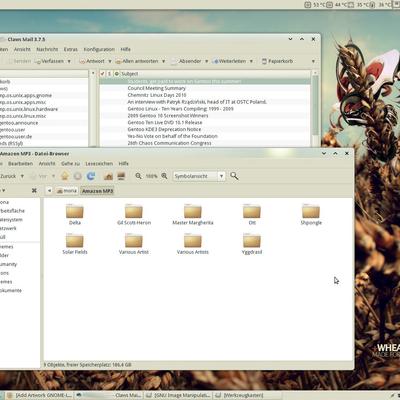The width and height of the screenshot is (400, 400).
Task: Open the Symbolansicht view dropdown
Action: tap(199, 176)
